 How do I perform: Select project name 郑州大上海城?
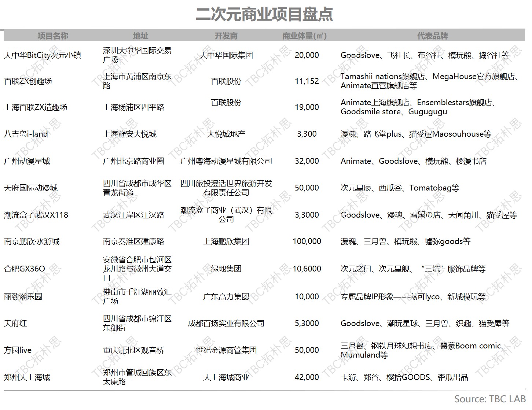(27, 377)
